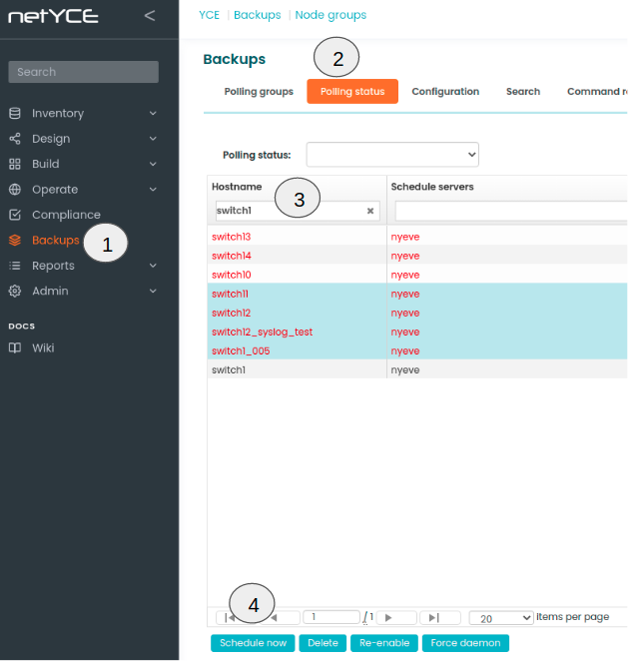Click the Delete button

click(x=322, y=643)
